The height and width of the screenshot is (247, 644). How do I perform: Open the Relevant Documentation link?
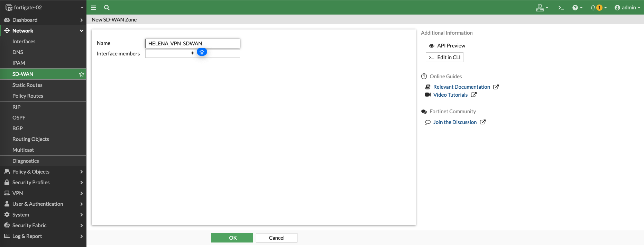point(461,87)
